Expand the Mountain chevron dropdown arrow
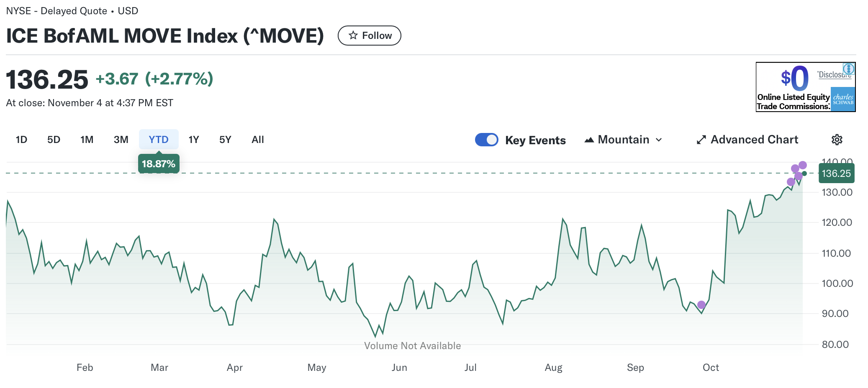Viewport: 868px width, 388px height. 659,140
